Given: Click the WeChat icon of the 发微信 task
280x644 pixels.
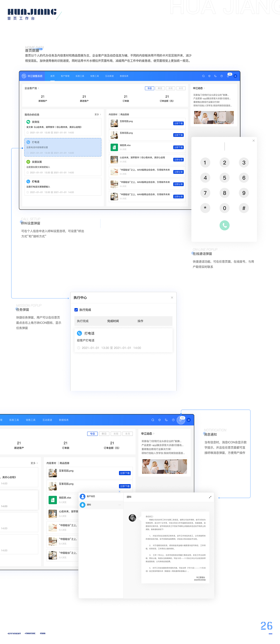Looking at the screenshot, I should [28, 122].
